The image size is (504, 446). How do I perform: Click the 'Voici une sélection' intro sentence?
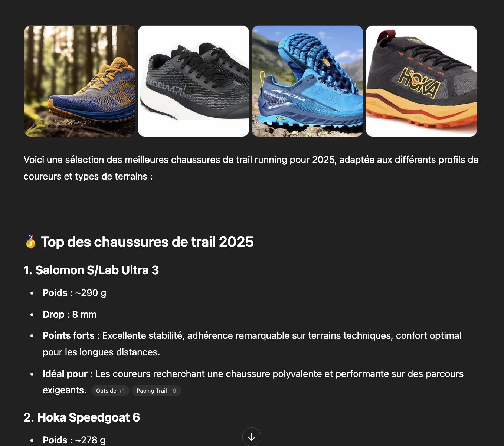(x=251, y=168)
